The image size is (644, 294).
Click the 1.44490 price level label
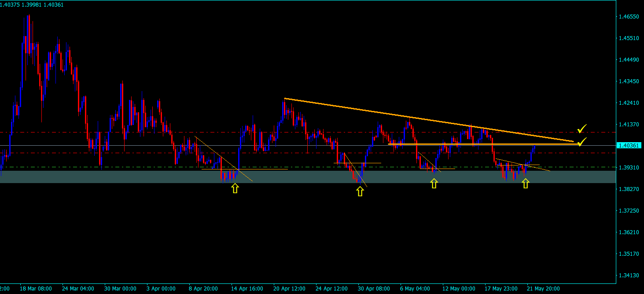(629, 60)
